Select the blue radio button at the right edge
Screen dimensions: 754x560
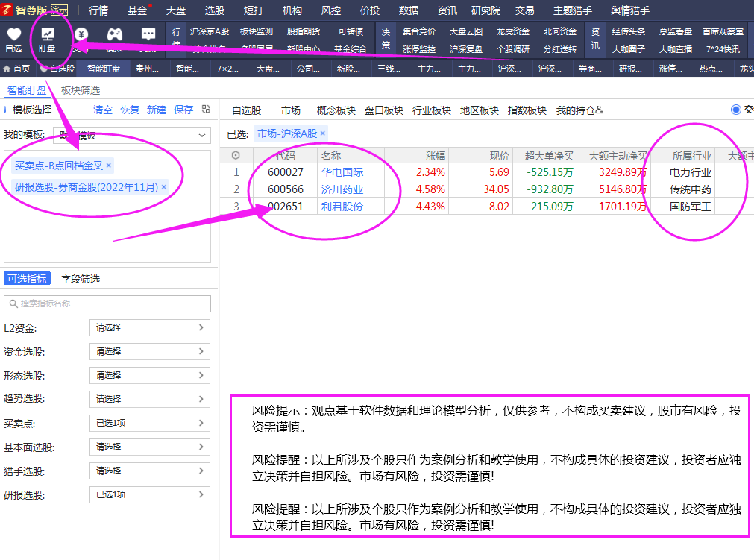735,110
